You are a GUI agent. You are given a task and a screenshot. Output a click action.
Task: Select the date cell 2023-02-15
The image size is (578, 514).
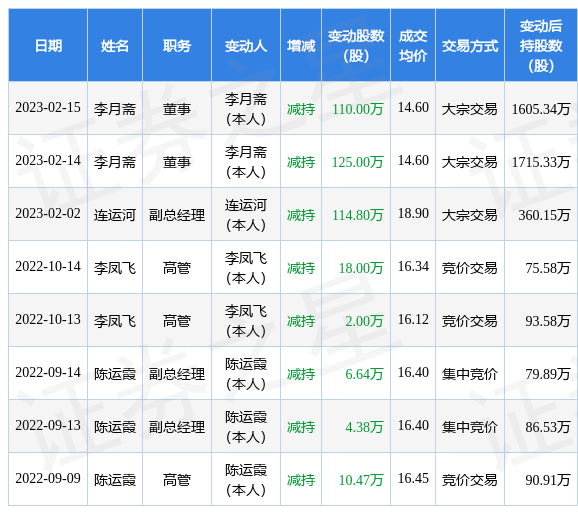(x=48, y=108)
